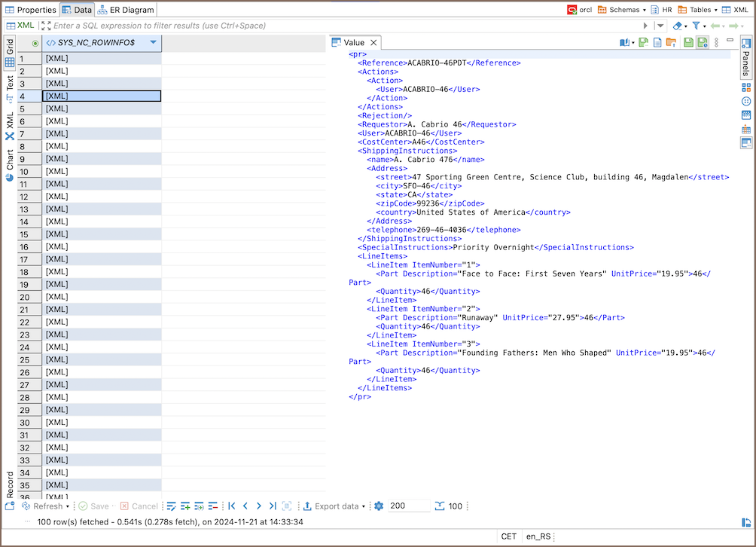Open the Export data dropdown arrow
This screenshot has height=547, width=756.
click(x=364, y=506)
